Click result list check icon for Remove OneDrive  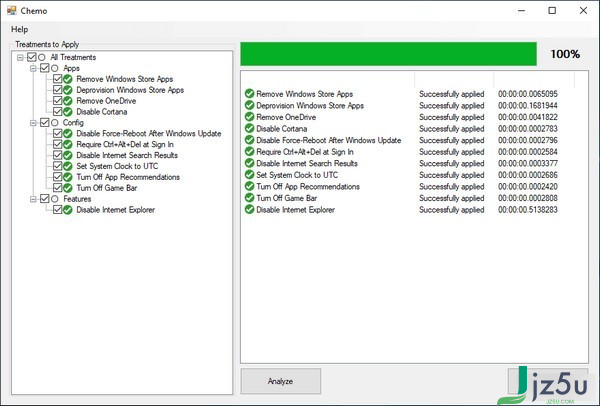249,117
